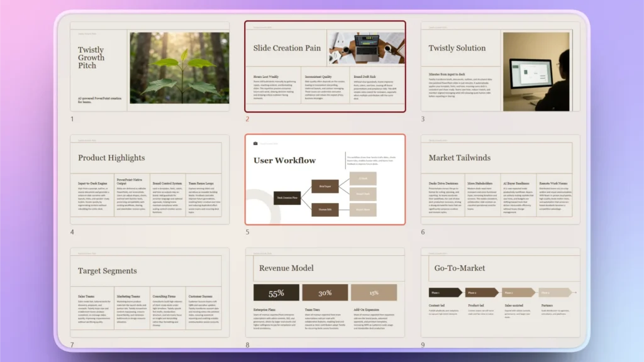Click the forest seedling photo on slide 1
Viewport: 644px width, 362px height.
[179, 68]
